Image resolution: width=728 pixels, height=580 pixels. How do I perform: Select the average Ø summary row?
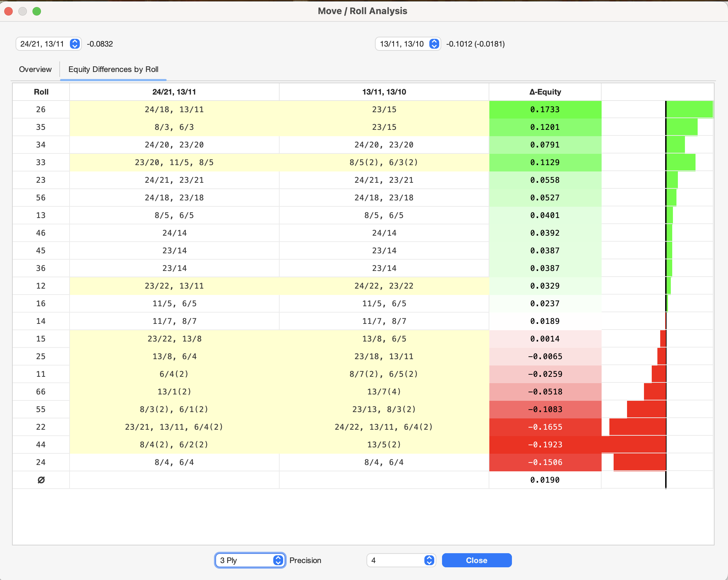click(x=41, y=480)
